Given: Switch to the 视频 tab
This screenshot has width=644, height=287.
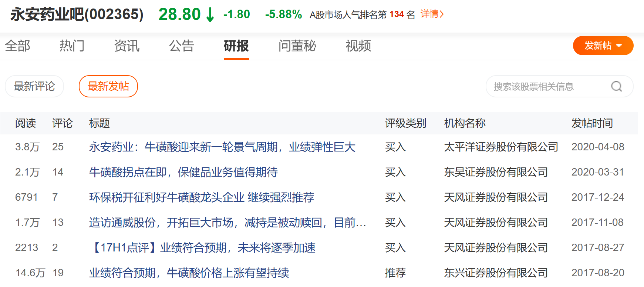Looking at the screenshot, I should [x=358, y=46].
